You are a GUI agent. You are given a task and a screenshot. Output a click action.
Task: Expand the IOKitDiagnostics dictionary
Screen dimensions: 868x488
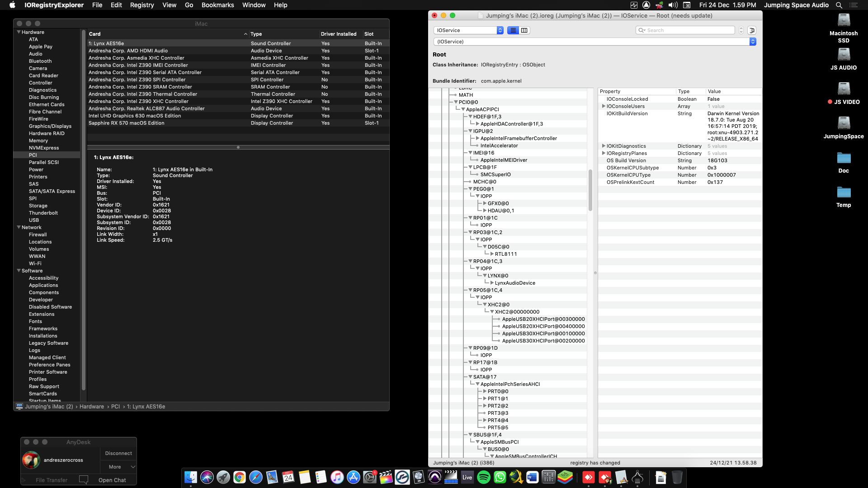tap(604, 146)
